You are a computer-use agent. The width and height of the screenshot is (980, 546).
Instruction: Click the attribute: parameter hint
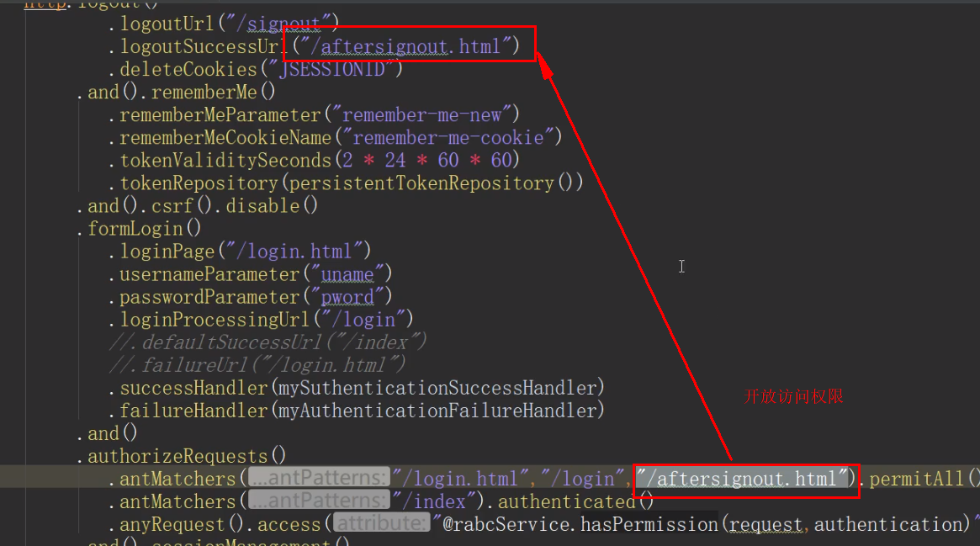[x=381, y=523]
